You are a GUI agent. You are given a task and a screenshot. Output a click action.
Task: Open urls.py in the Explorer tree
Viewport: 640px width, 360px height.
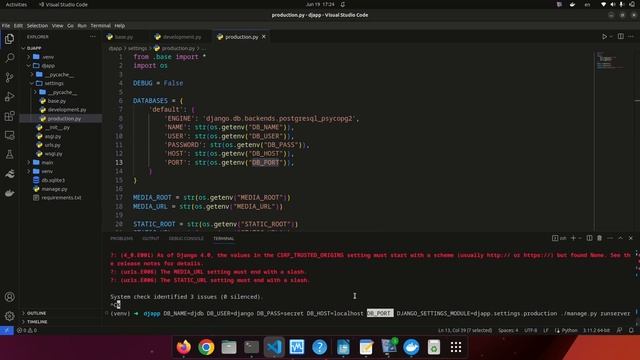point(52,145)
